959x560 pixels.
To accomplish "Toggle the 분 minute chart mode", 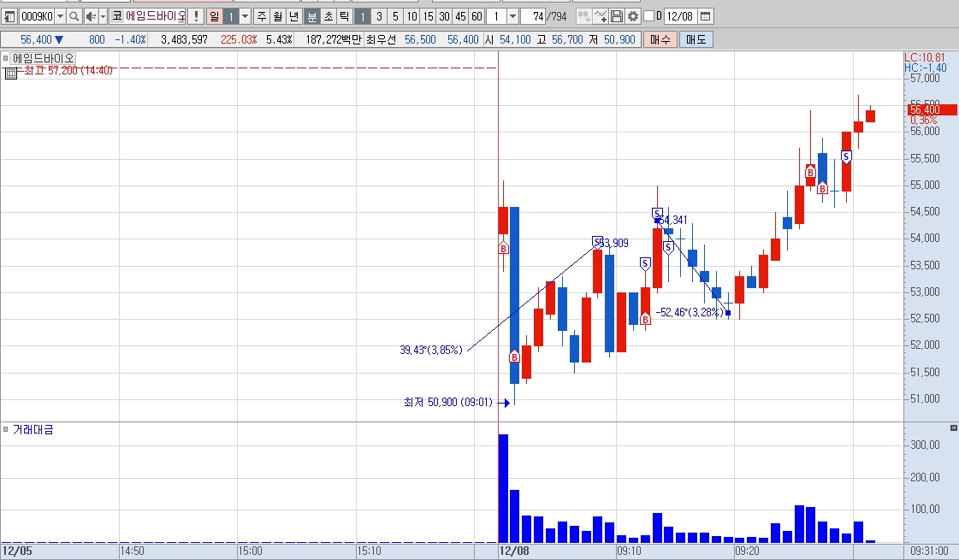I will coord(312,16).
